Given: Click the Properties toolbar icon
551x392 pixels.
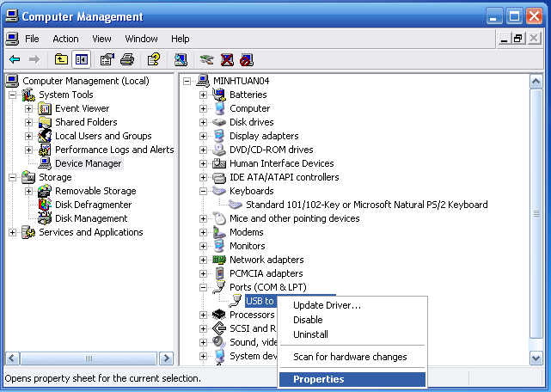Looking at the screenshot, I should (x=107, y=60).
